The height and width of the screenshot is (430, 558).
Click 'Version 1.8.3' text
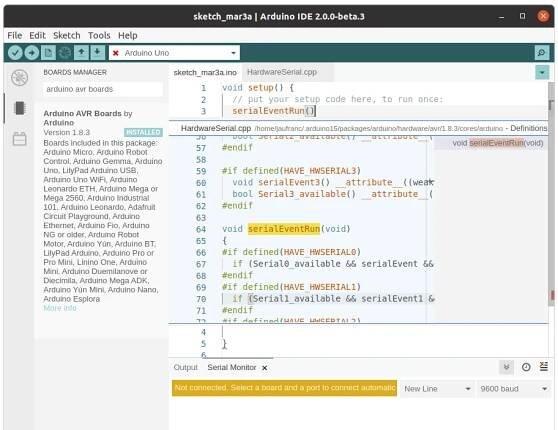(x=67, y=132)
